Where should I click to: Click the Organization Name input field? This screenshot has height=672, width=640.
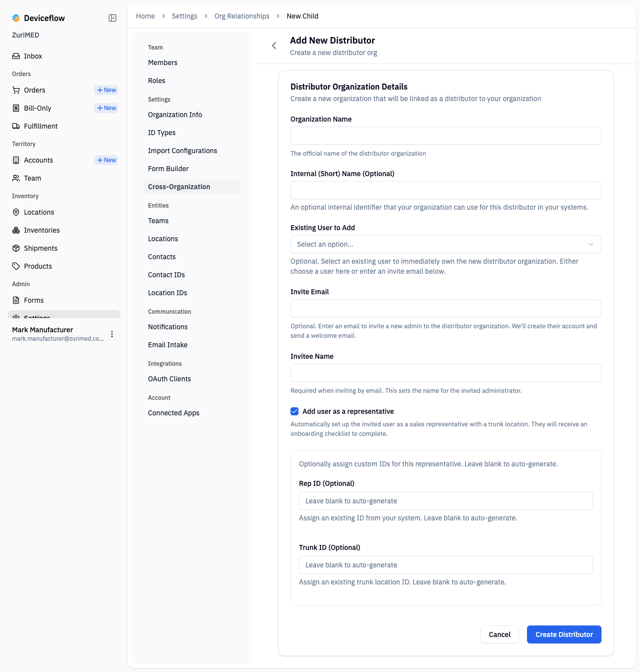point(446,136)
